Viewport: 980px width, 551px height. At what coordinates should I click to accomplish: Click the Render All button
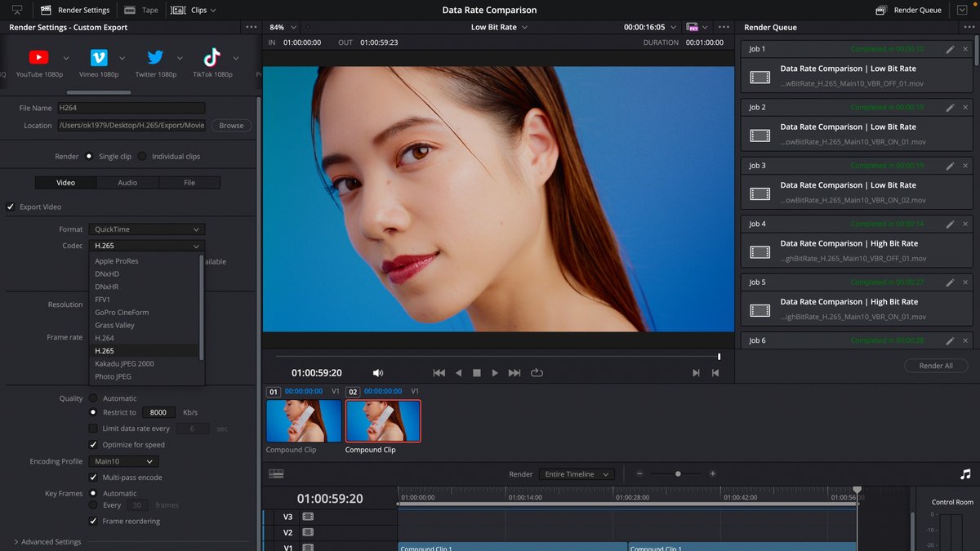click(x=935, y=366)
